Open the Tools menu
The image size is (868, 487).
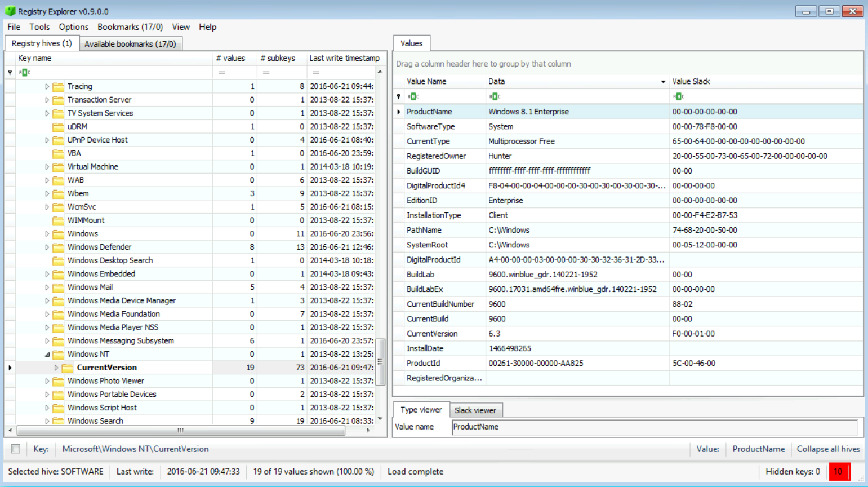pos(39,27)
